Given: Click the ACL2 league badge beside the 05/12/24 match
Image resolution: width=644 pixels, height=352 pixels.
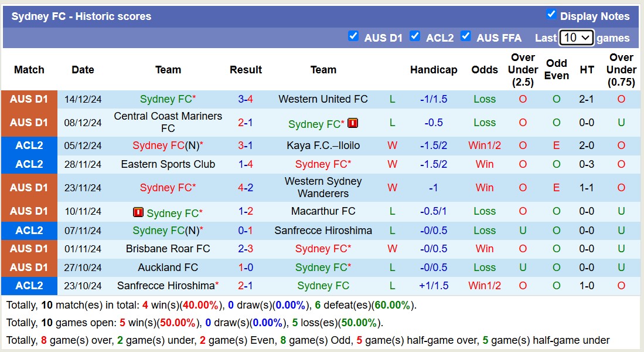Looking at the screenshot, I should pyautogui.click(x=29, y=145).
